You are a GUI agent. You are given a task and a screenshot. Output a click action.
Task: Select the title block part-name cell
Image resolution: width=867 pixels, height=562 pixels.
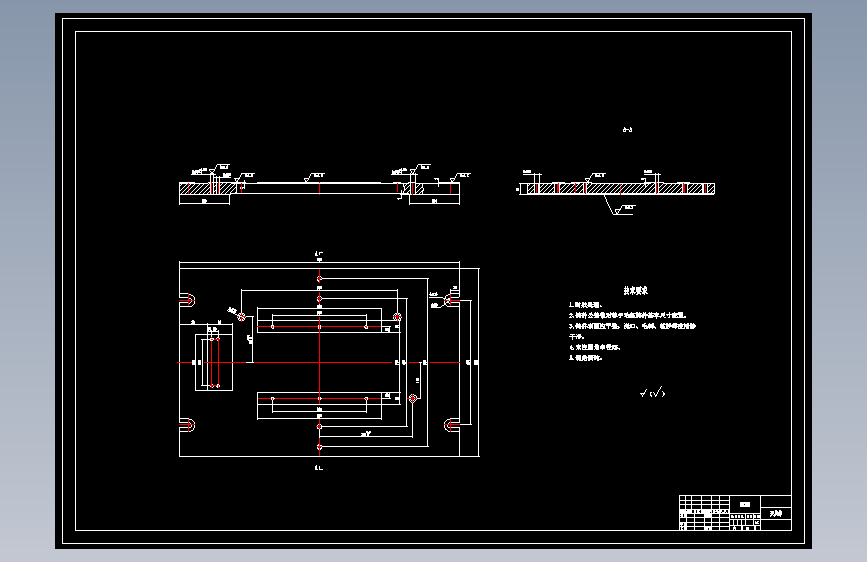pyautogui.click(x=776, y=513)
